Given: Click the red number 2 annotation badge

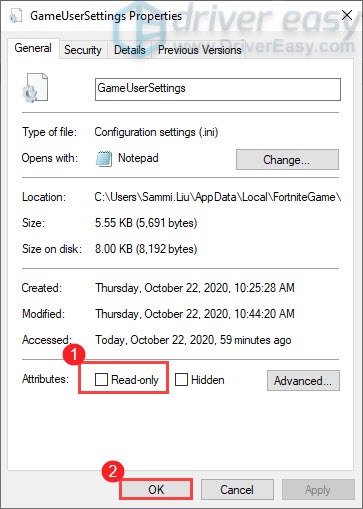Looking at the screenshot, I should click(x=113, y=472).
